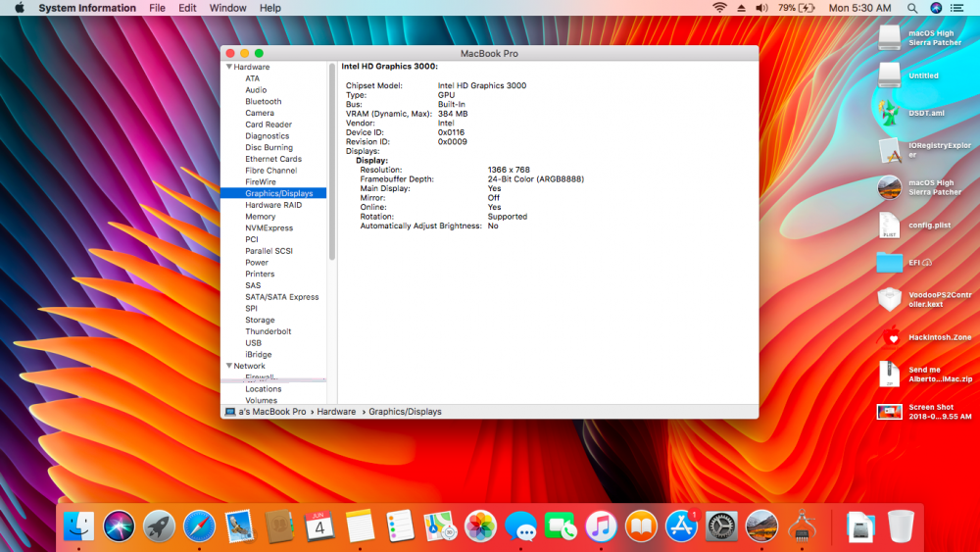The height and width of the screenshot is (552, 980).
Task: Open FaceTime icon in the Dock
Action: click(x=561, y=526)
